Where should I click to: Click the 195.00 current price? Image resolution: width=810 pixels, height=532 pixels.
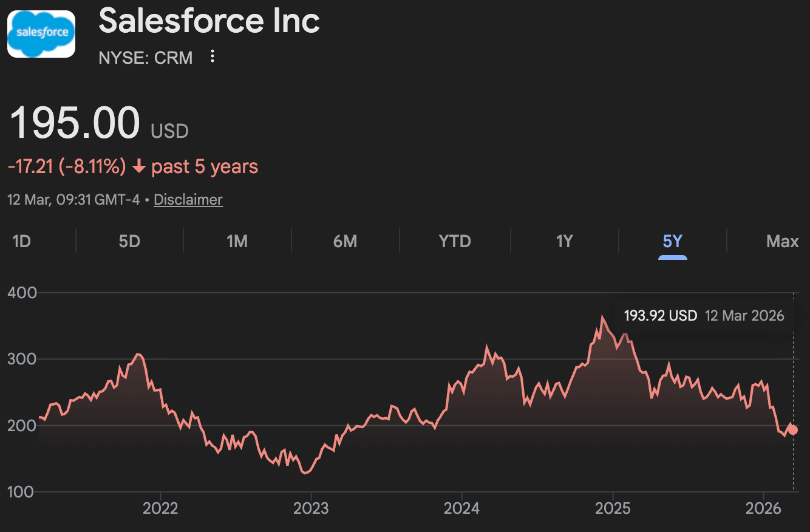(x=75, y=123)
